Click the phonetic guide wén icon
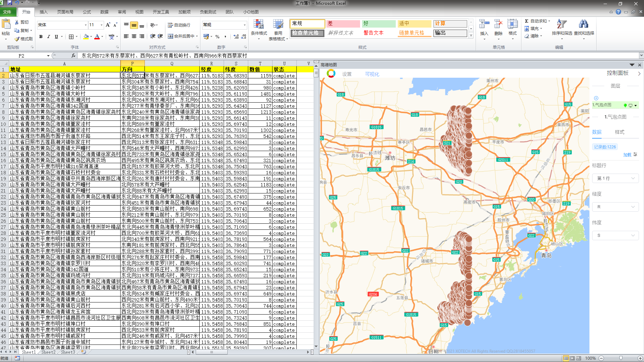Image resolution: width=644 pixels, height=362 pixels. pos(111,37)
